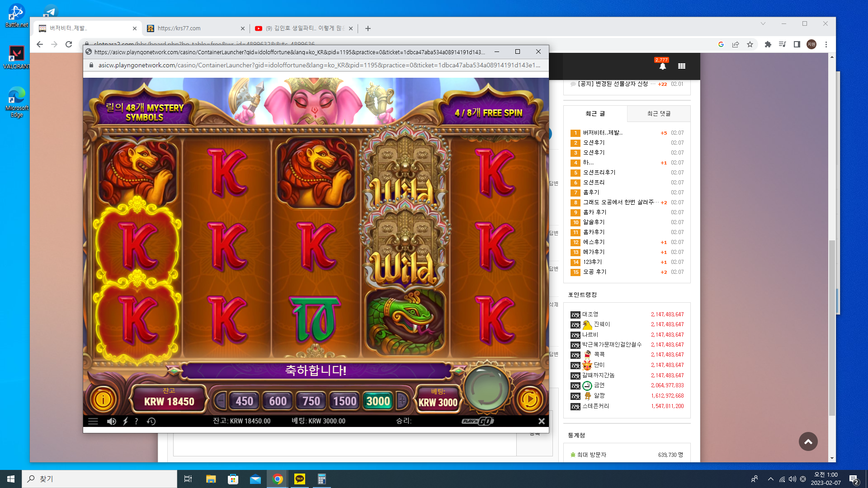Bookmark this page with the star icon
The height and width of the screenshot is (488, 868).
750,44
